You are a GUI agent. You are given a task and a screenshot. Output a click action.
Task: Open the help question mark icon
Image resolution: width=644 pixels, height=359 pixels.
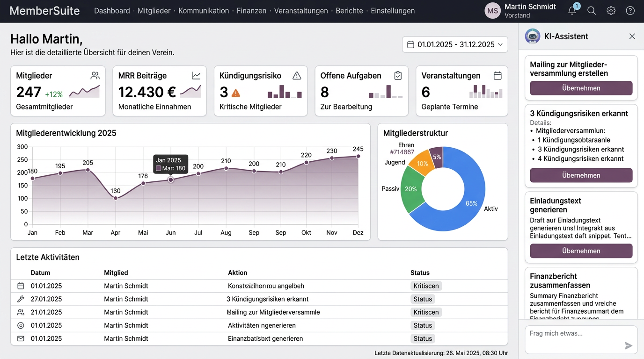(630, 11)
